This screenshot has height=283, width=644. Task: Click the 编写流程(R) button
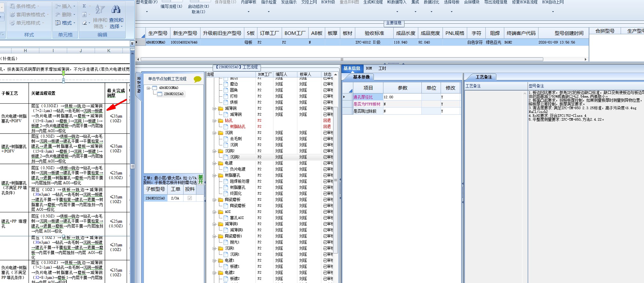point(171,6)
